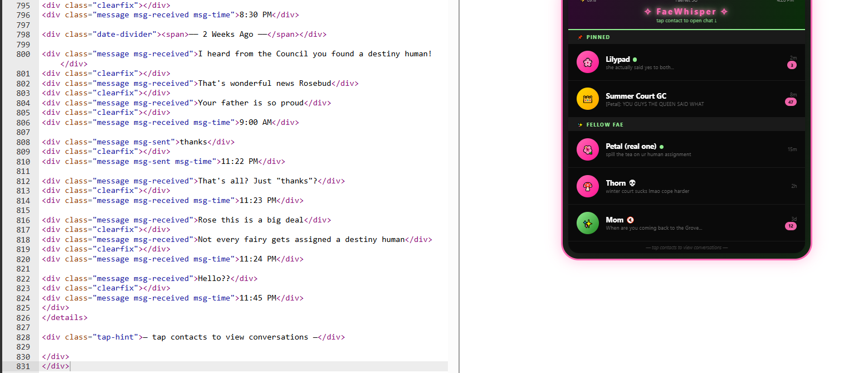This screenshot has width=868, height=373.
Task: Click Mom's green sparkle avatar
Action: pyautogui.click(x=587, y=223)
